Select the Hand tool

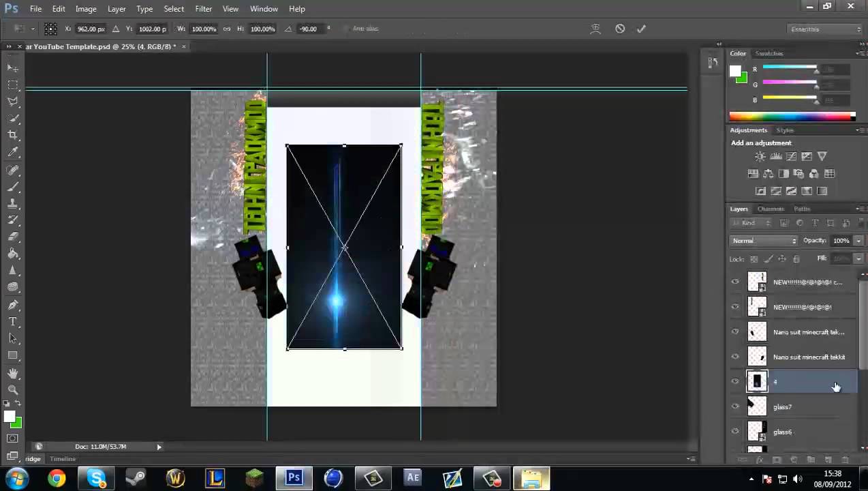[x=13, y=373]
